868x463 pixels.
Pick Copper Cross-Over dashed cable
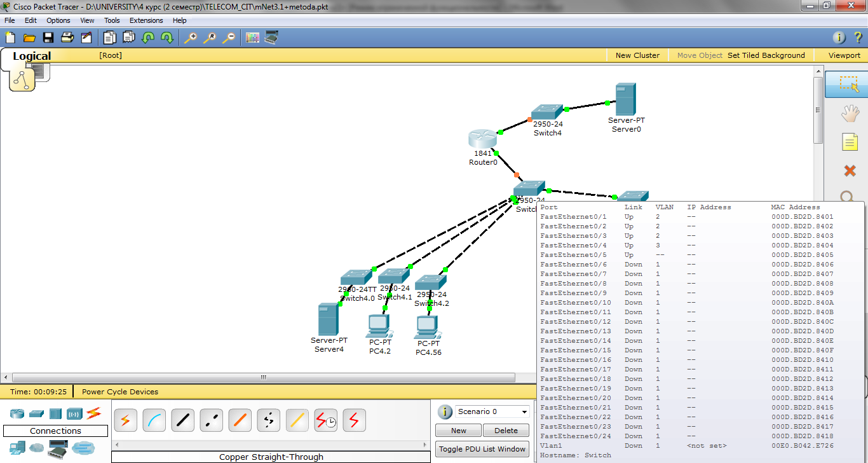tap(211, 420)
